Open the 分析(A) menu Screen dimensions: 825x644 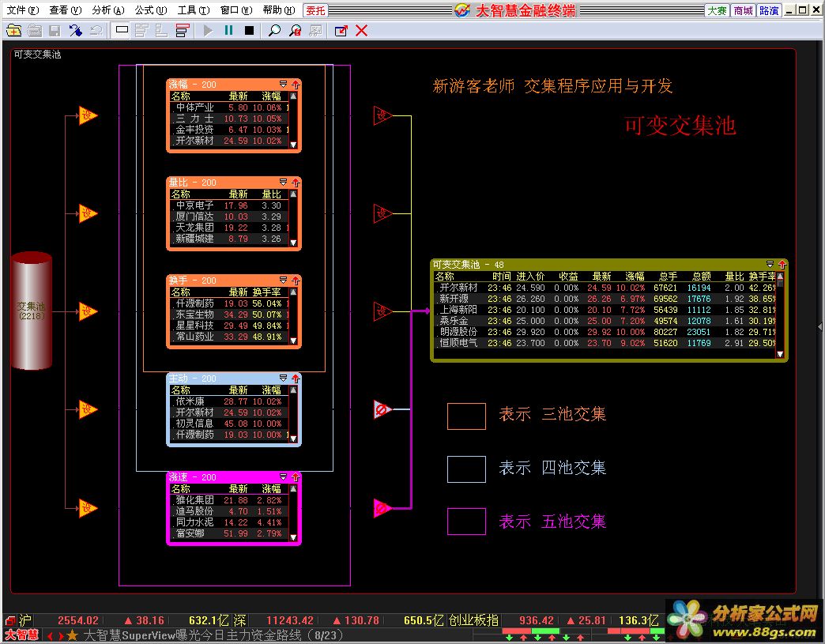click(107, 10)
